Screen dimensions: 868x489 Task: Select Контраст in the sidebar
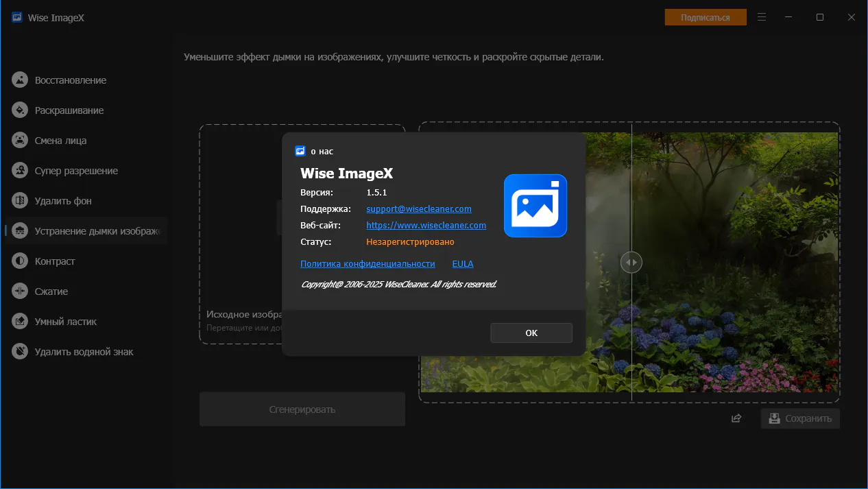[55, 261]
